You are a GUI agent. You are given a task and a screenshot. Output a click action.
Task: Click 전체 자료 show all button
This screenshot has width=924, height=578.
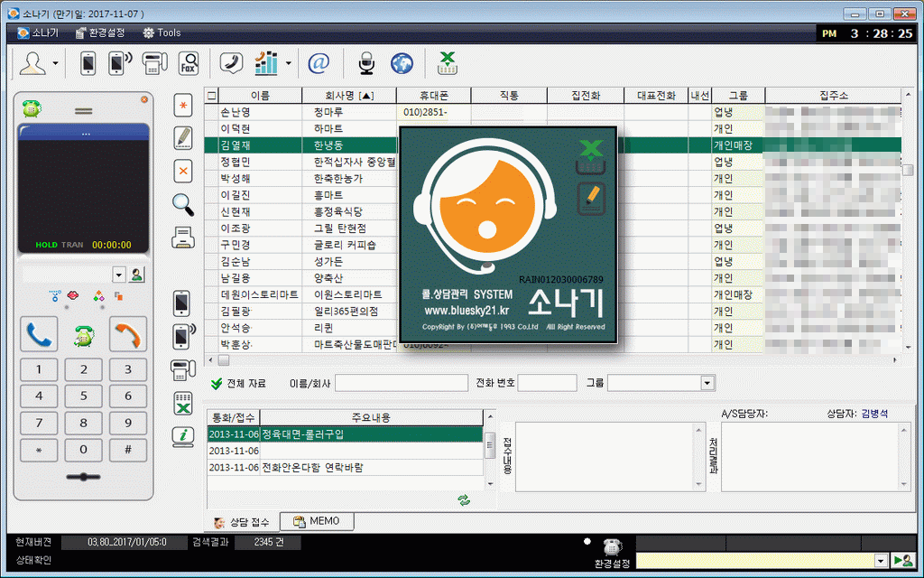(238, 383)
